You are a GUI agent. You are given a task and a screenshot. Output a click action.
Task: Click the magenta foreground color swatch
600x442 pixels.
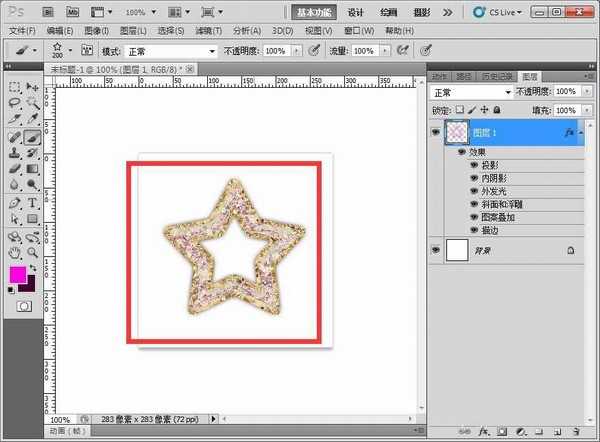pos(17,274)
